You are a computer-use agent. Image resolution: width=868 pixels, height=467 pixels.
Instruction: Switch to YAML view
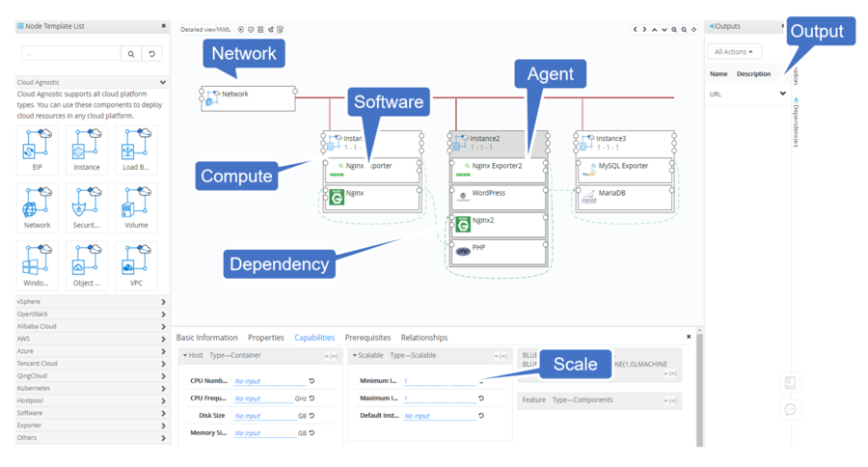(223, 29)
